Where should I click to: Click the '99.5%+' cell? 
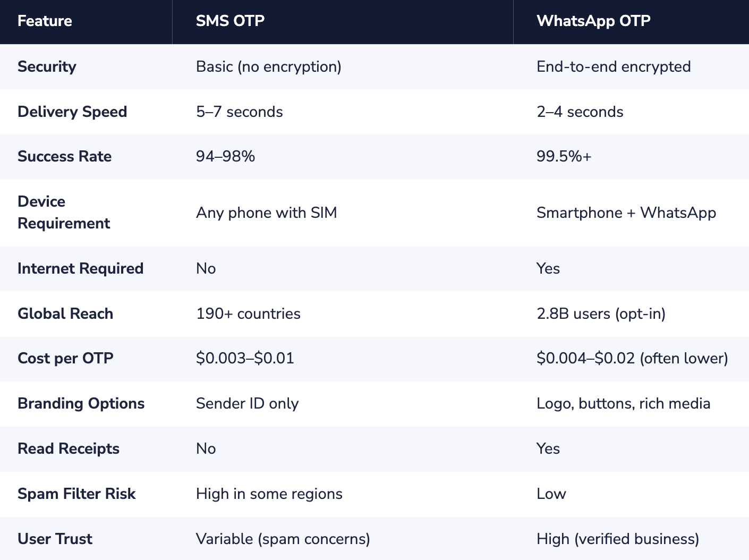point(564,157)
